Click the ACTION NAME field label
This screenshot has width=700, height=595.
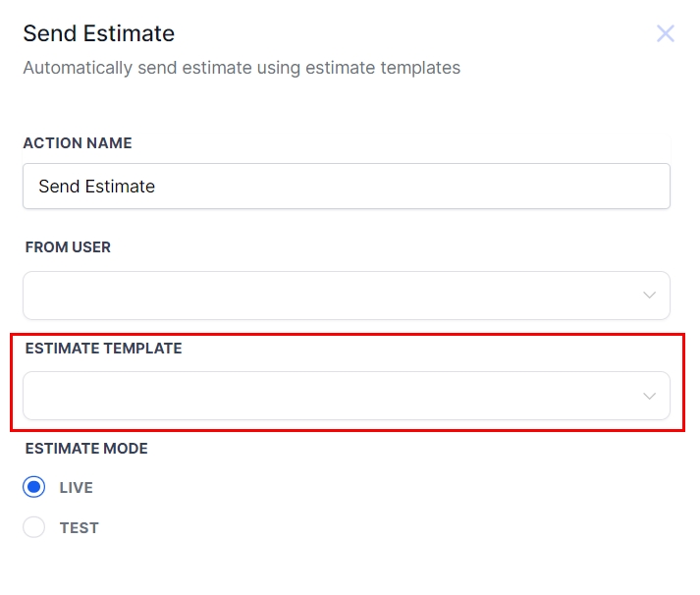point(78,143)
